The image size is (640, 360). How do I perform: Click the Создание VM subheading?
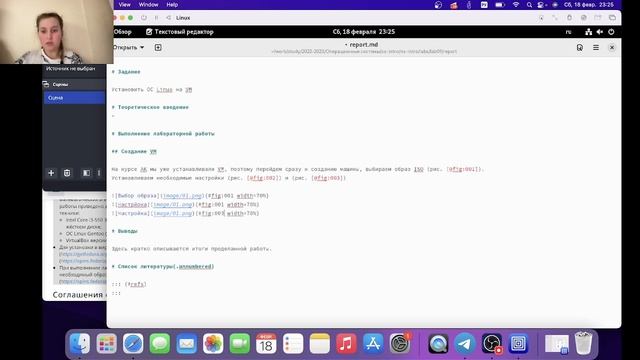tap(134, 151)
